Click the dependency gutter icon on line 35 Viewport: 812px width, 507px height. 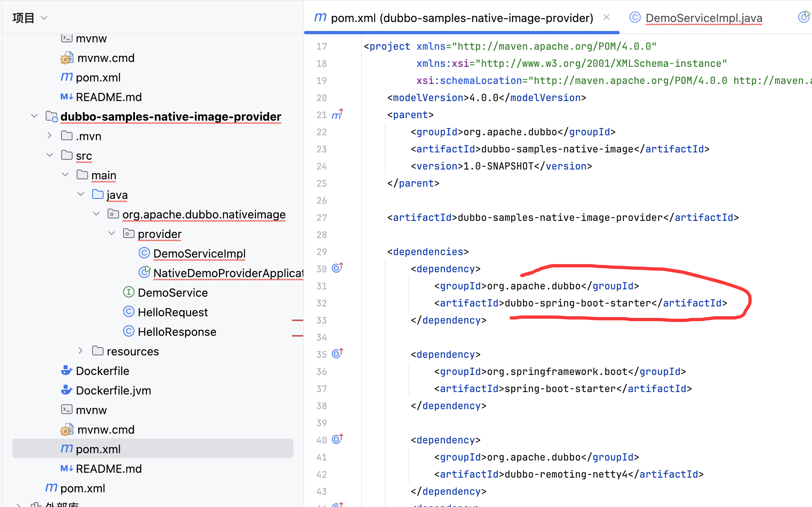[337, 353]
